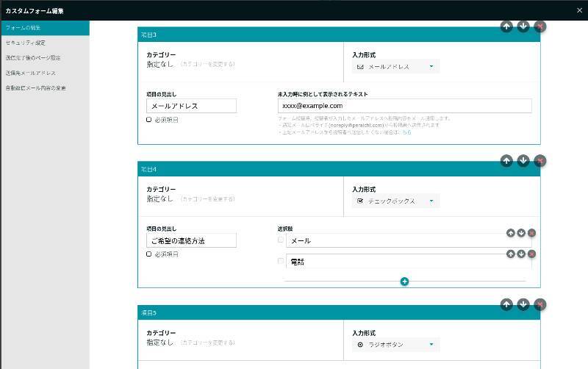Open the ラジオボタン input format dropdown
Screen dimensions: 588x369
395,344
